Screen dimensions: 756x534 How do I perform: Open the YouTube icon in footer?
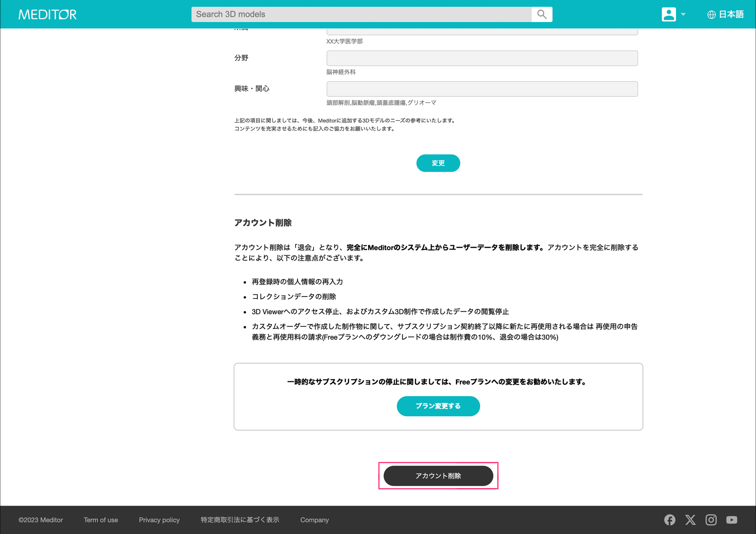732,520
